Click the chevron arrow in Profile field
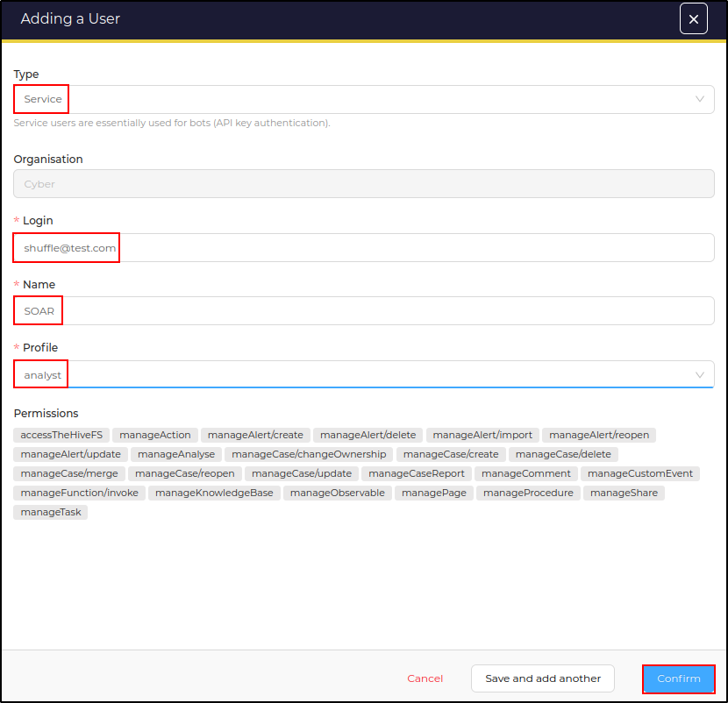 (x=699, y=374)
